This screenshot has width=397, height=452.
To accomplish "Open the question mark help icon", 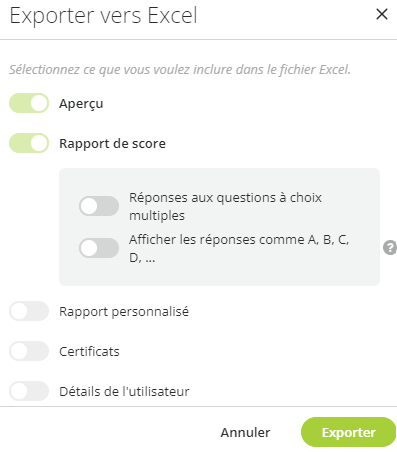I will (390, 248).
